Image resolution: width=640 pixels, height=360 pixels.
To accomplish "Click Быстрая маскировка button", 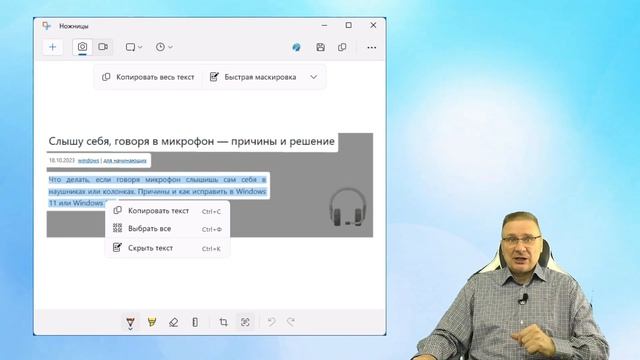I will point(253,77).
